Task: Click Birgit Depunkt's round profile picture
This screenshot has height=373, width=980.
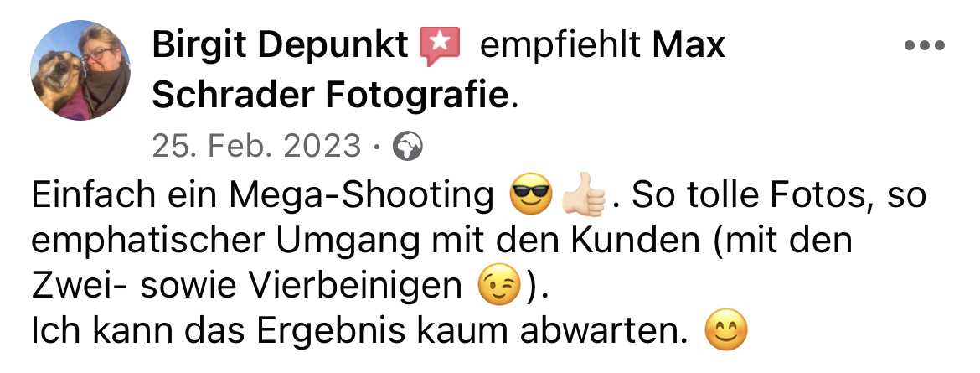Action: coord(80,70)
